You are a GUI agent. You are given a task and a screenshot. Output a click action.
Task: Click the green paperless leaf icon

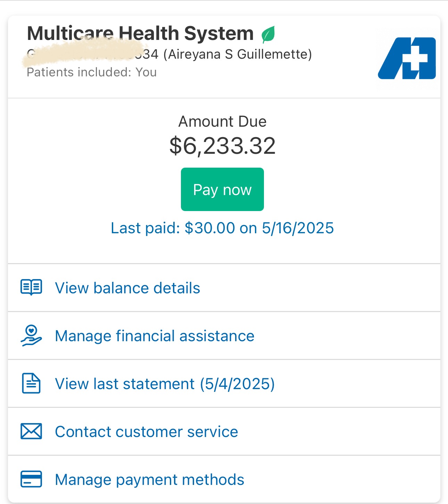268,34
